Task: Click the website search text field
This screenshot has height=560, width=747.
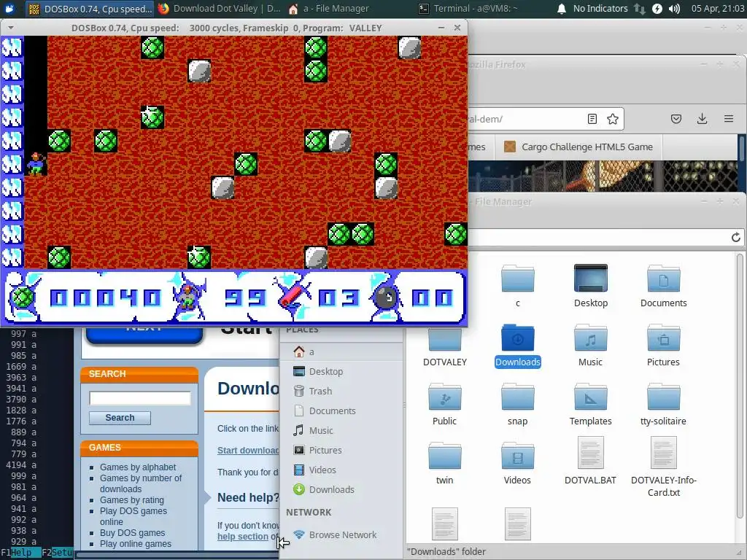Action: 140,398
